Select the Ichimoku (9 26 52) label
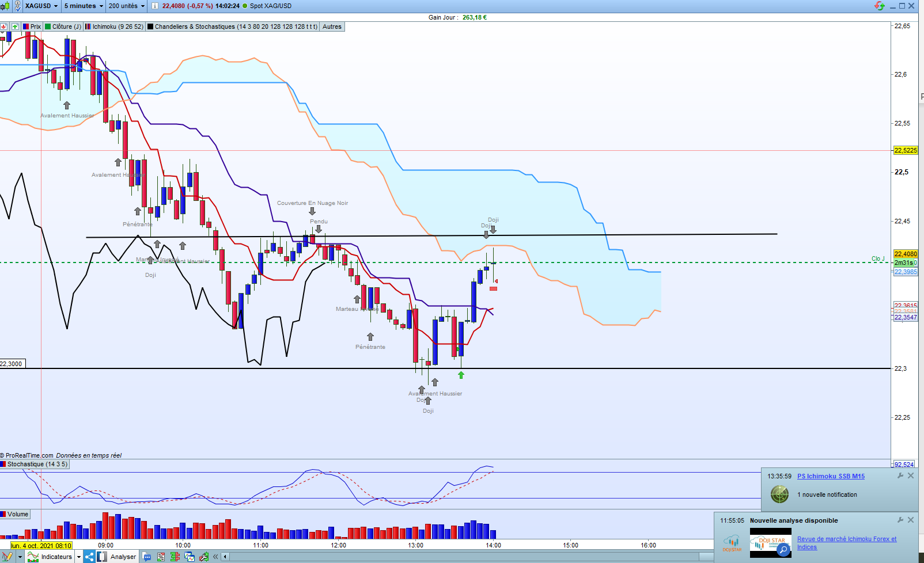 pyautogui.click(x=114, y=26)
